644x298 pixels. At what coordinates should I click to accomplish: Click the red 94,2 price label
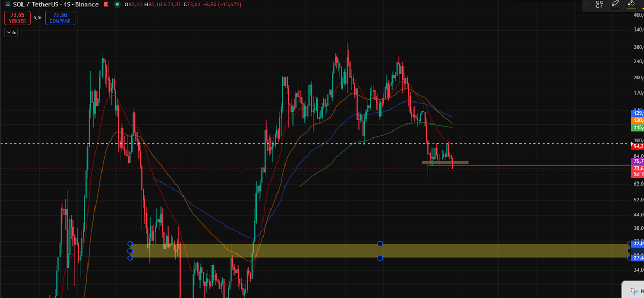(638, 146)
